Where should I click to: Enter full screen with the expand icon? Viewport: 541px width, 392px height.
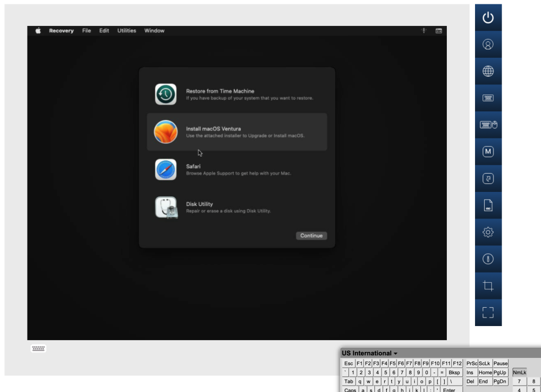click(x=488, y=313)
